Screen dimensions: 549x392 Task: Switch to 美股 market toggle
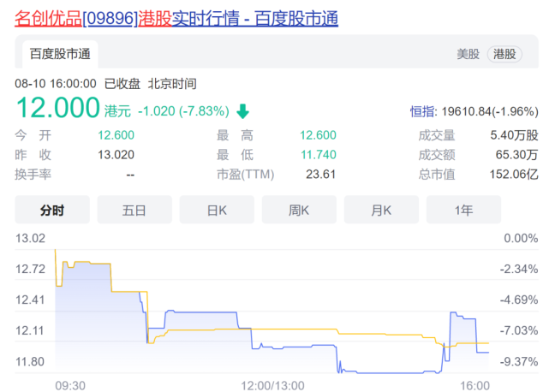pos(468,54)
